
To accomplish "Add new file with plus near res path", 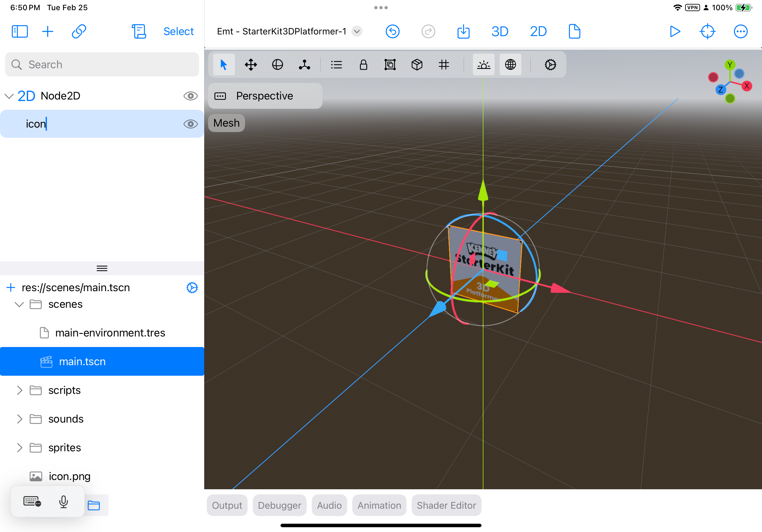I will pyautogui.click(x=11, y=287).
